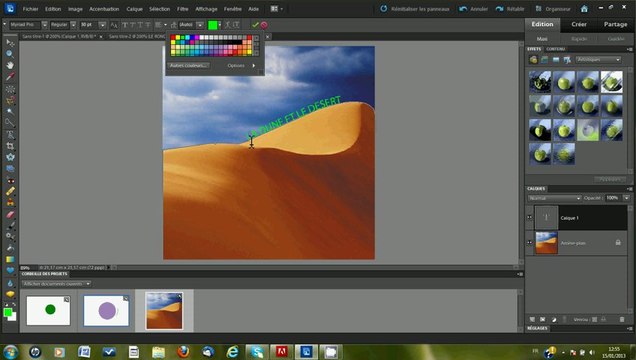Cancel text edit with red circle
The height and width of the screenshot is (360, 636).
pyautogui.click(x=264, y=25)
